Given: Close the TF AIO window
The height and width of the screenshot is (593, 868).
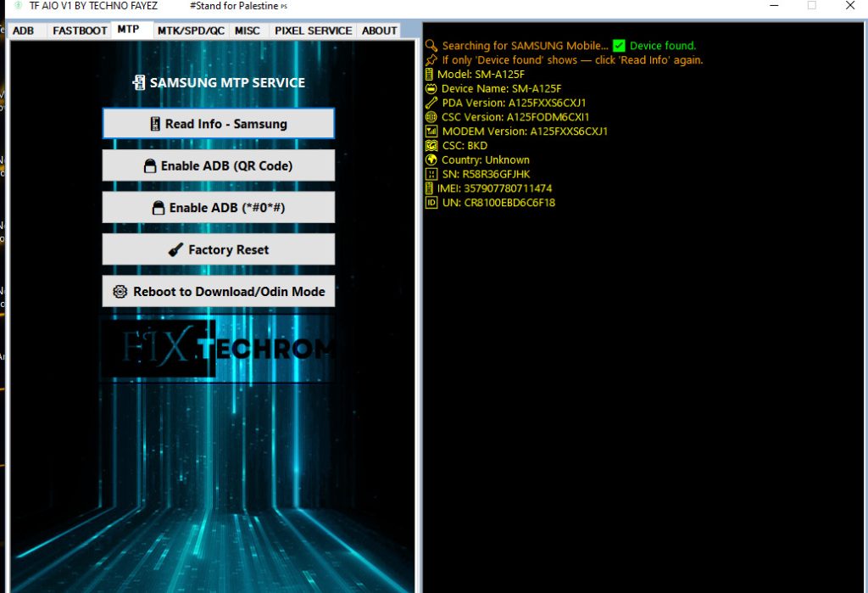Looking at the screenshot, I should 850,6.
